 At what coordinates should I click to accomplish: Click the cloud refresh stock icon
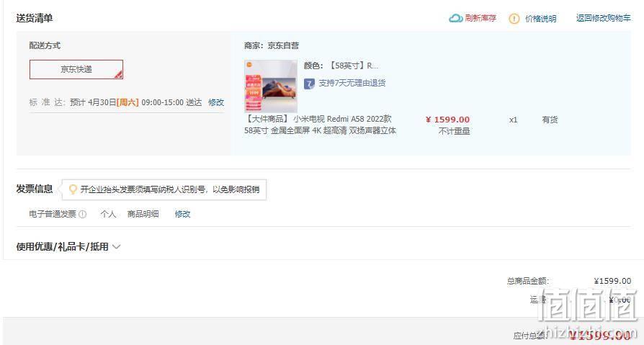tap(455, 19)
